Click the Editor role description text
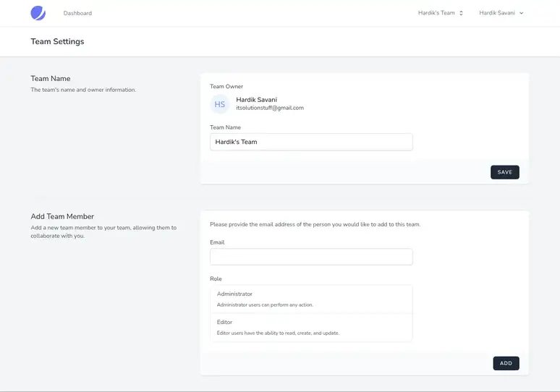Image resolution: width=560 pixels, height=392 pixels. tap(279, 333)
